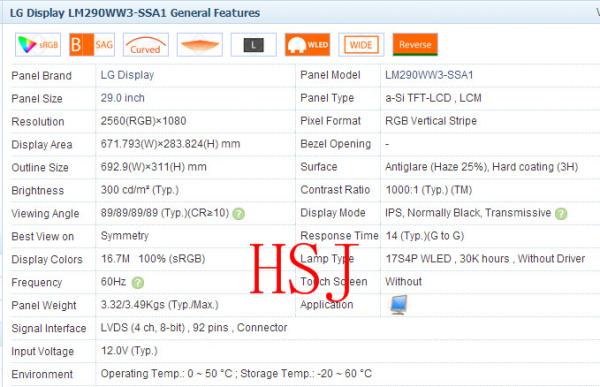Click the Input Voltage label
Image resolution: width=600 pixels, height=387 pixels.
42,351
